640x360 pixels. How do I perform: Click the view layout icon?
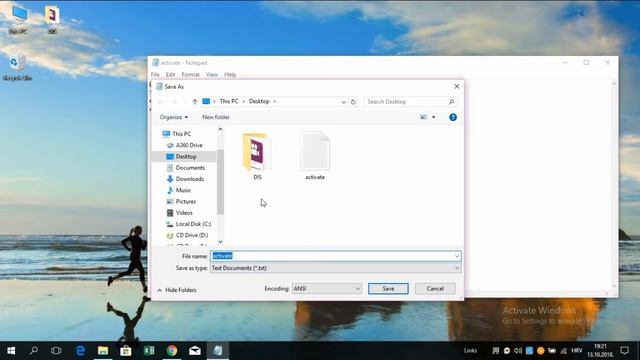423,118
